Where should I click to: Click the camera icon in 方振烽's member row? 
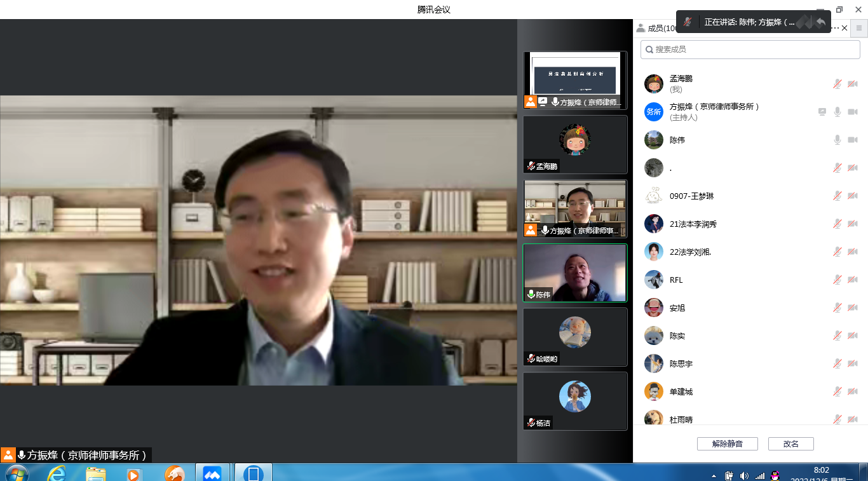(x=853, y=112)
